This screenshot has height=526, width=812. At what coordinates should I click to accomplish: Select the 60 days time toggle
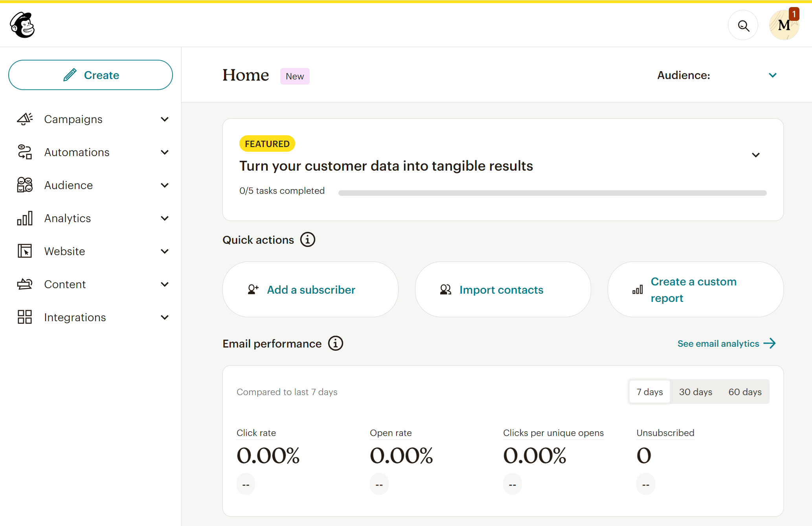pos(744,392)
